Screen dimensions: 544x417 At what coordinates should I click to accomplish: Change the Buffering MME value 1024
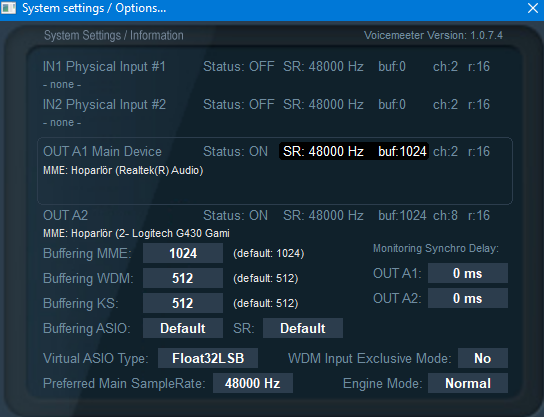pos(183,253)
